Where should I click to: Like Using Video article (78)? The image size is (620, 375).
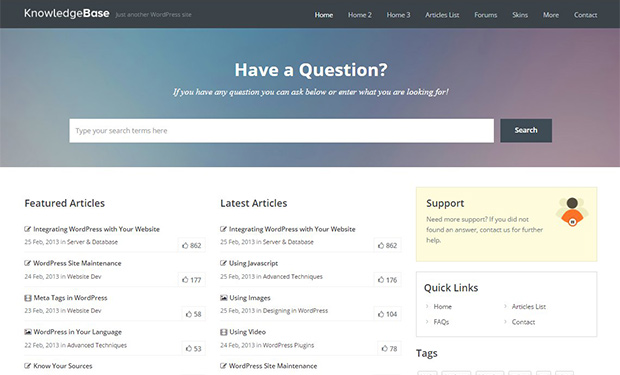click(x=389, y=348)
